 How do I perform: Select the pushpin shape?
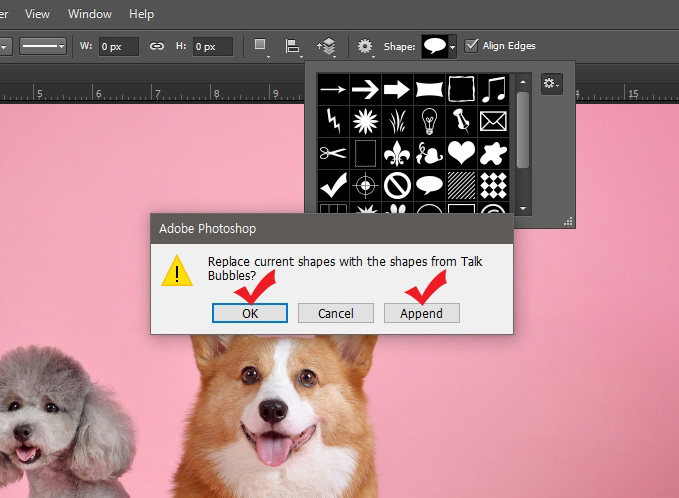[461, 121]
